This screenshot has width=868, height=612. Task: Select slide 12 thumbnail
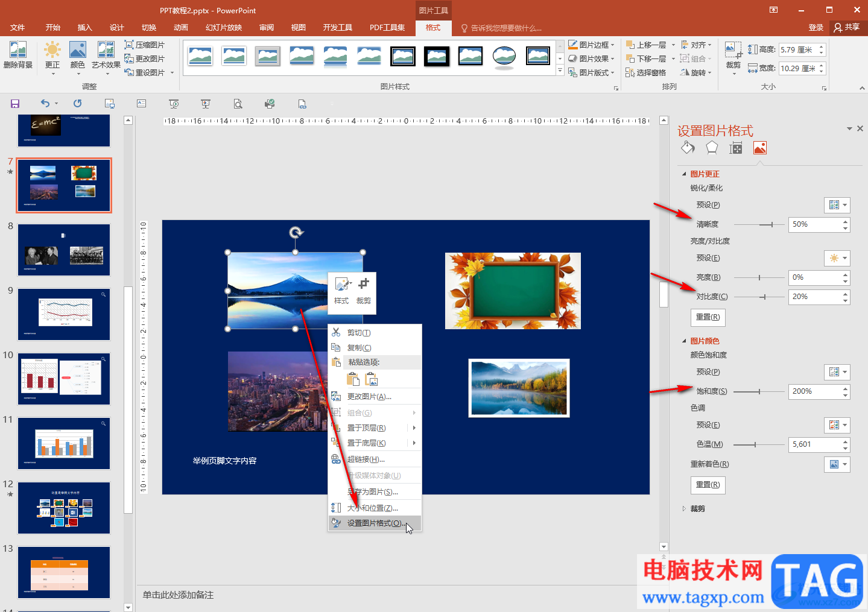tap(64, 508)
